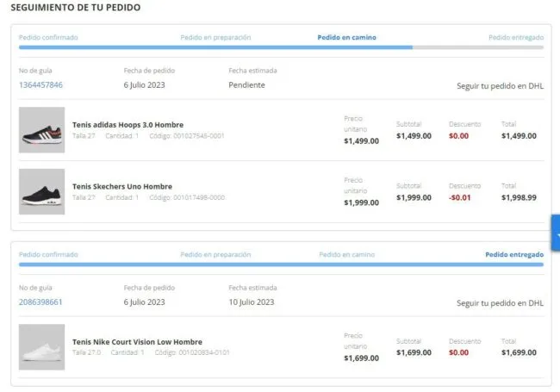This screenshot has width=560, height=392.
Task: Open tracking number 1364457846
Action: click(x=40, y=85)
